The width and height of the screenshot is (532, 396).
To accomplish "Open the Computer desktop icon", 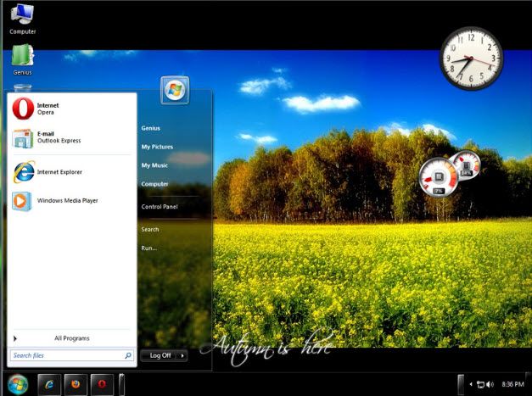I will click(22, 19).
